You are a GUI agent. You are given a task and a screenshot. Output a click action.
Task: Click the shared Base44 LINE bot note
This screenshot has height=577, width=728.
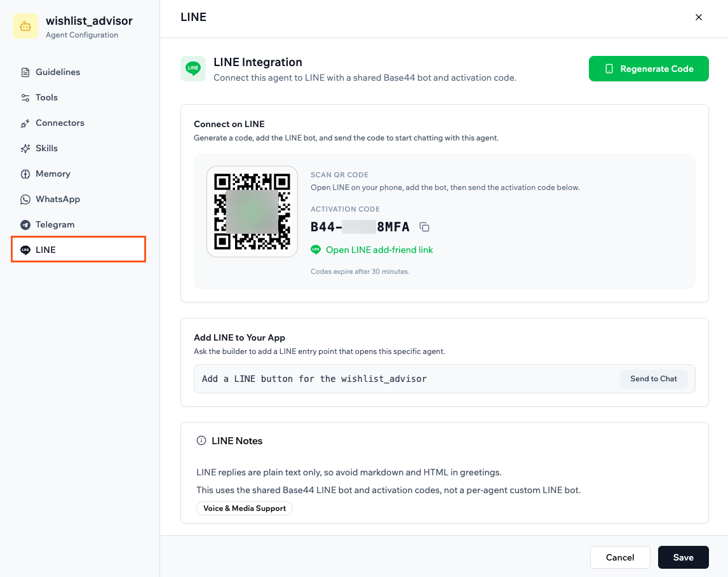388,490
